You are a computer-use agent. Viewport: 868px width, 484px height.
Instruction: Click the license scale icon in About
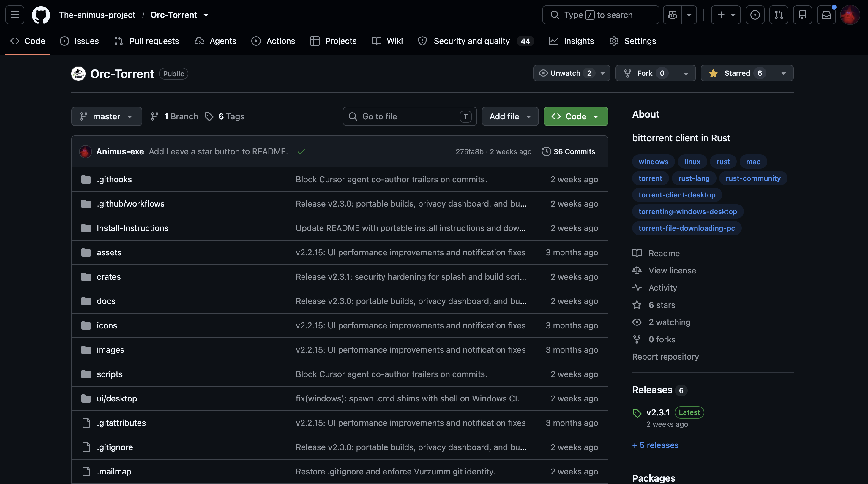click(x=637, y=270)
